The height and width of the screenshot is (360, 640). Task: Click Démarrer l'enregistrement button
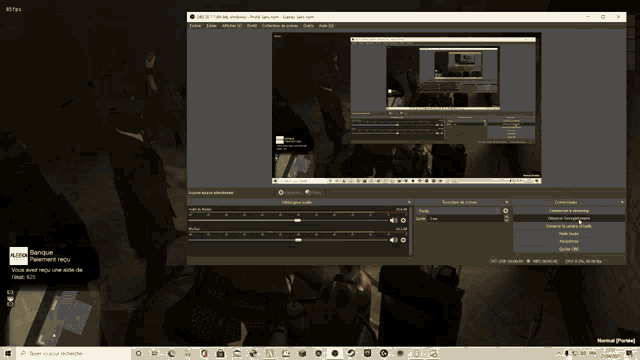point(569,218)
